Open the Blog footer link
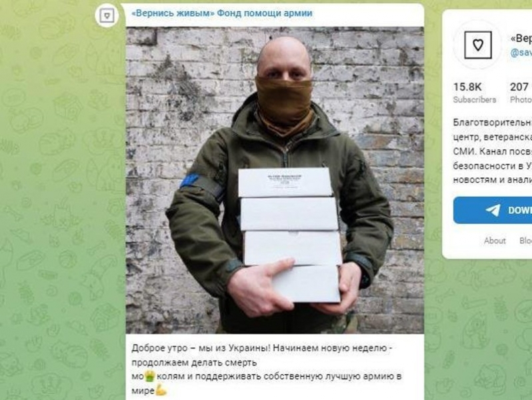 525,241
